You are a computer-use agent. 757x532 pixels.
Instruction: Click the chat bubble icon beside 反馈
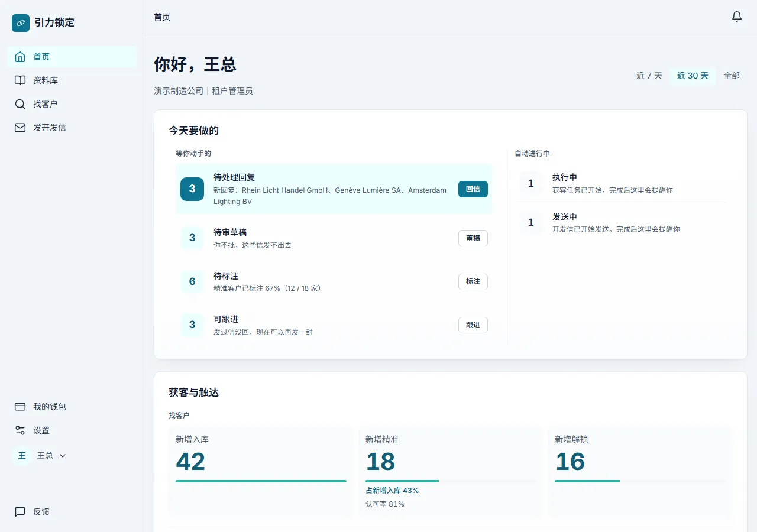20,512
